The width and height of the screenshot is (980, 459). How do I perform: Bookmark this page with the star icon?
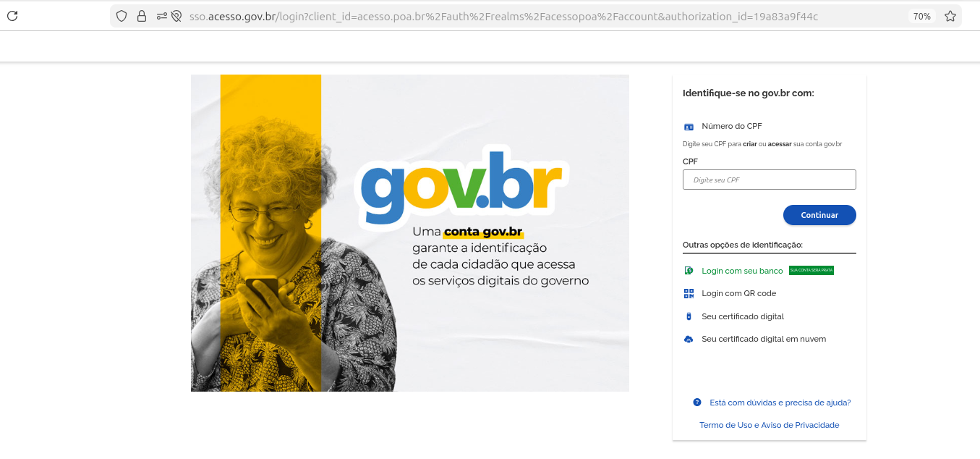(x=950, y=16)
